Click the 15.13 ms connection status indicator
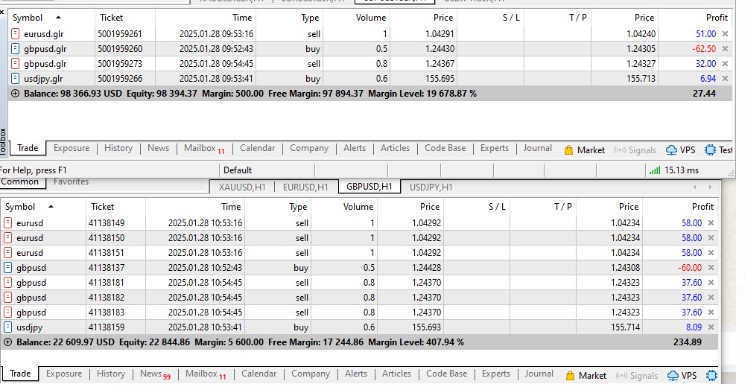 674,170
